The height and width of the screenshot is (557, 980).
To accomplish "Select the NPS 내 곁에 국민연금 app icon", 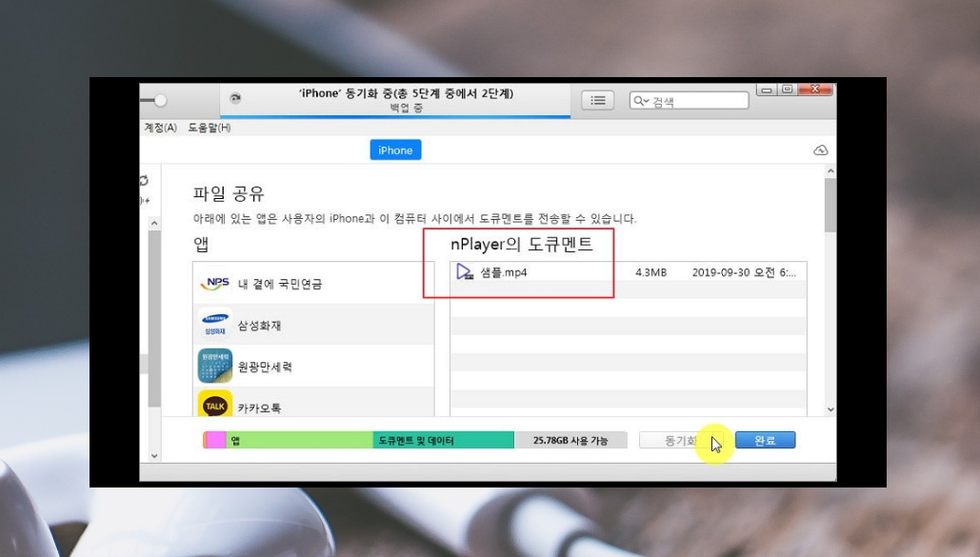I will tap(215, 283).
